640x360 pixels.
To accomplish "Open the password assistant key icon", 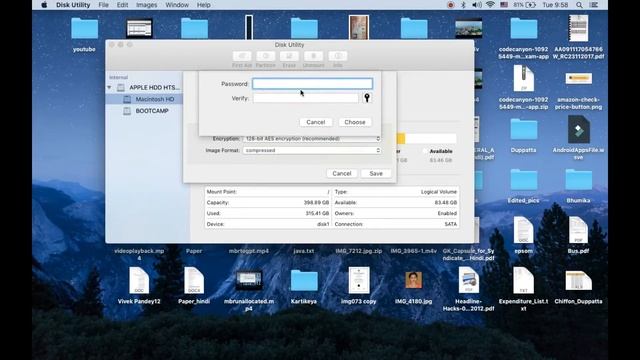I will click(367, 98).
